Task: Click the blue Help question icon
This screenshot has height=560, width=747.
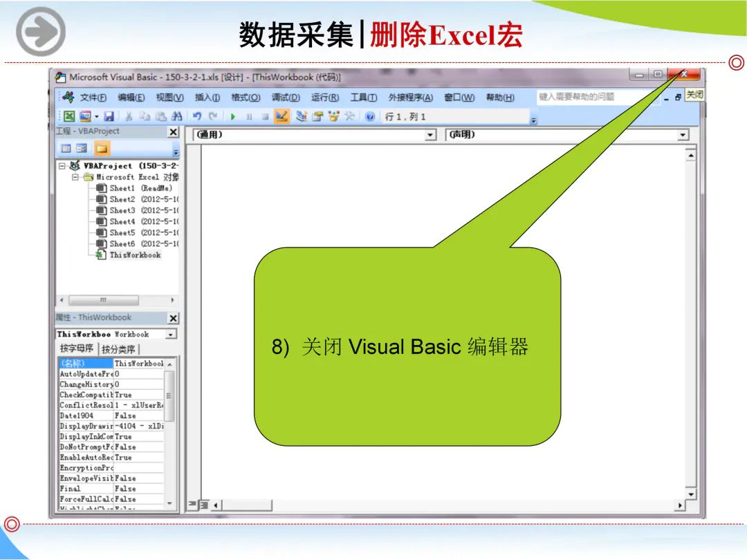Action: (370, 116)
